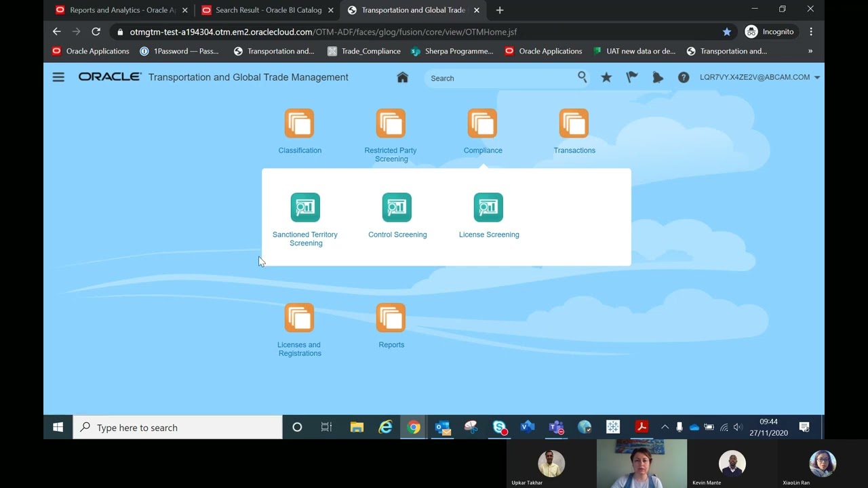
Task: Reload the page in Chrome
Action: [x=96, y=32]
